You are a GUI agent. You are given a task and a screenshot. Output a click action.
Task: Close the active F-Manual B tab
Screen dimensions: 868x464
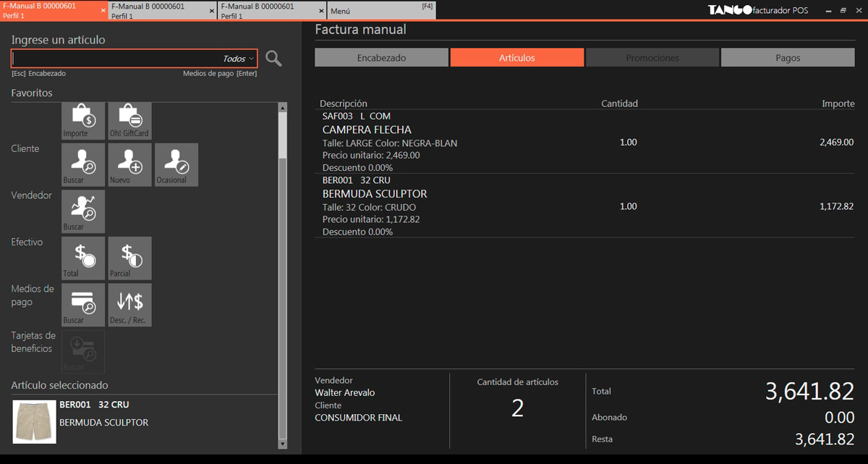[103, 11]
